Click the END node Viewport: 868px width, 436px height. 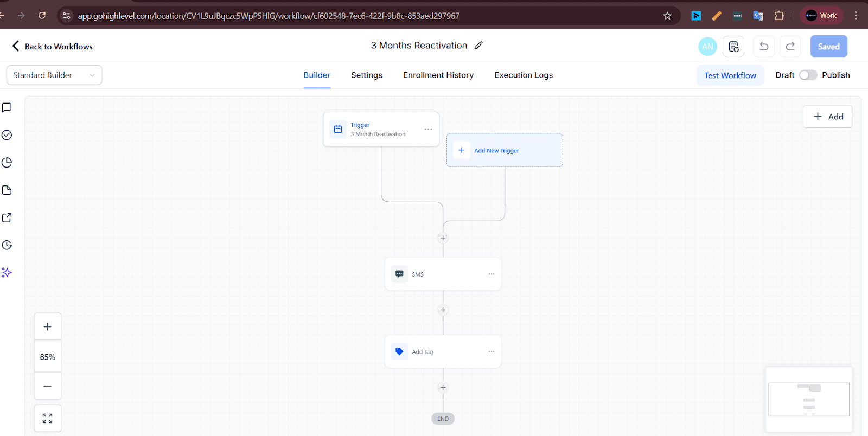pyautogui.click(x=443, y=419)
